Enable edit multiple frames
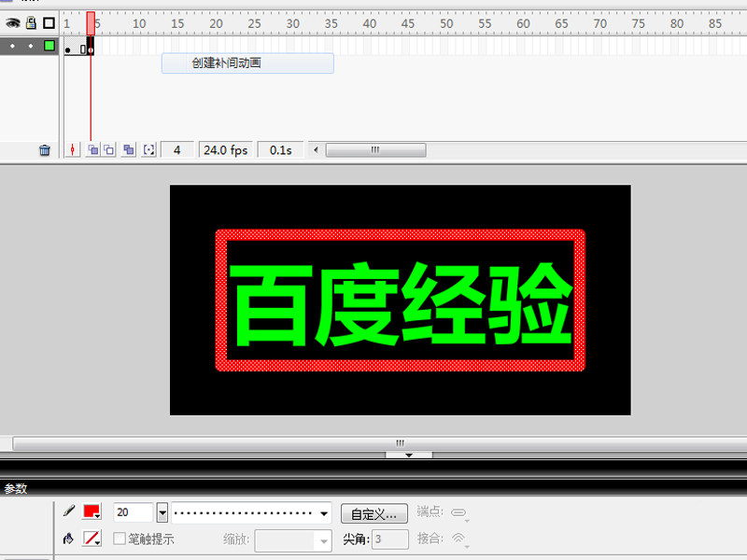747x560 pixels. click(x=129, y=150)
